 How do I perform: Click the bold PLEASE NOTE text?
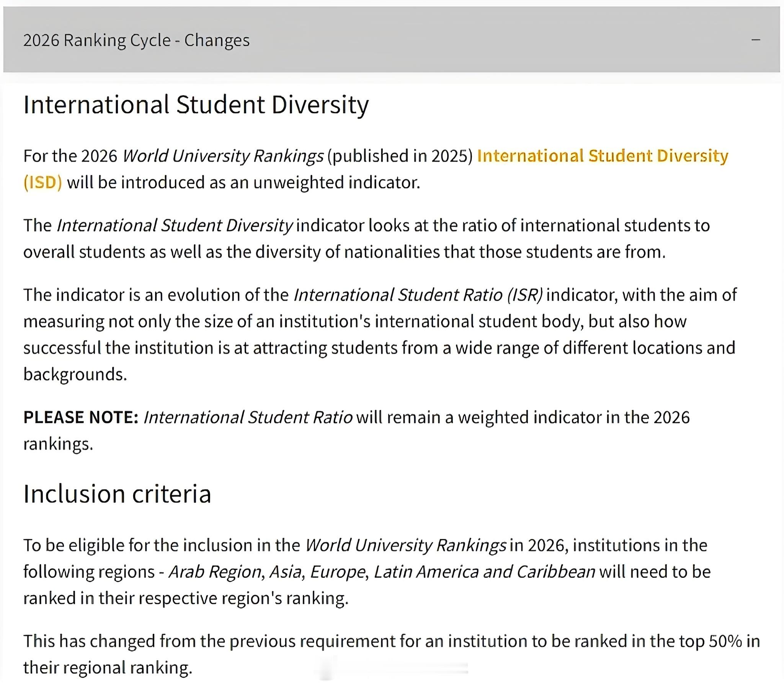pos(80,417)
